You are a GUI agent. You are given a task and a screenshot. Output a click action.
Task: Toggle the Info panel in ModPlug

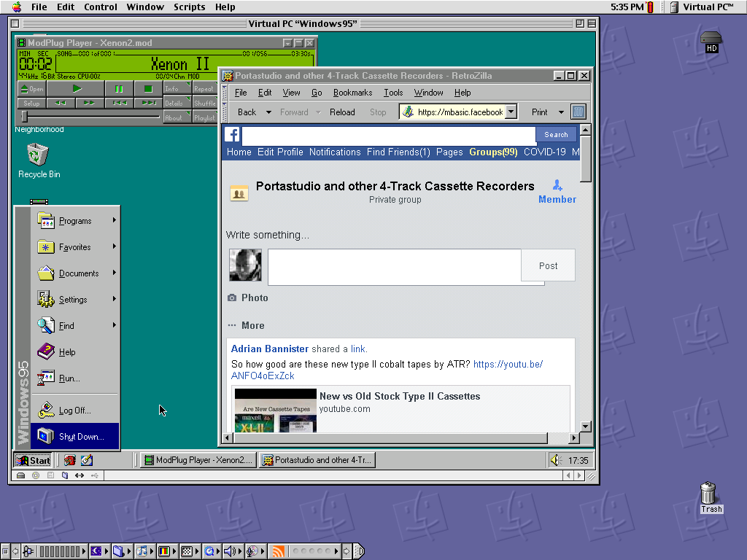coord(177,88)
